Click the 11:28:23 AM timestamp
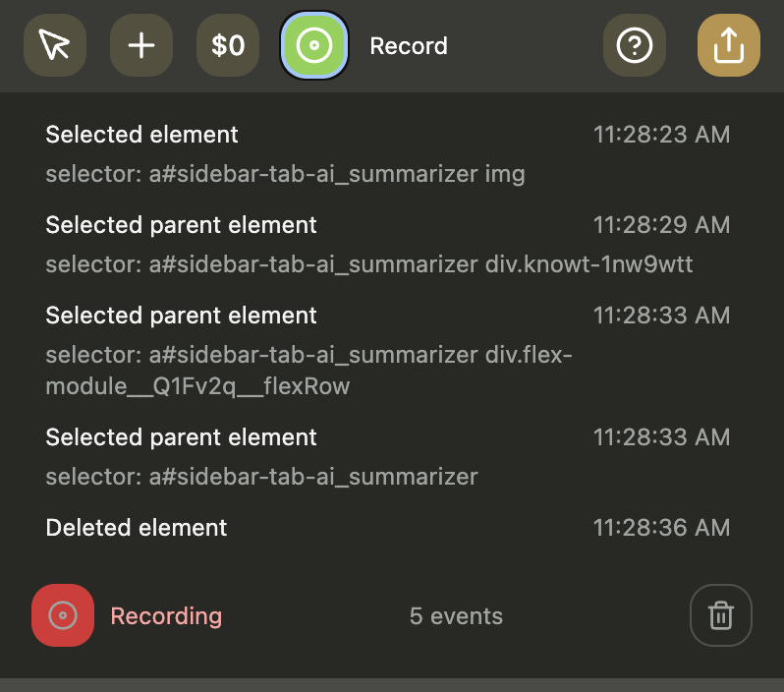784x692 pixels. pyautogui.click(x=661, y=135)
